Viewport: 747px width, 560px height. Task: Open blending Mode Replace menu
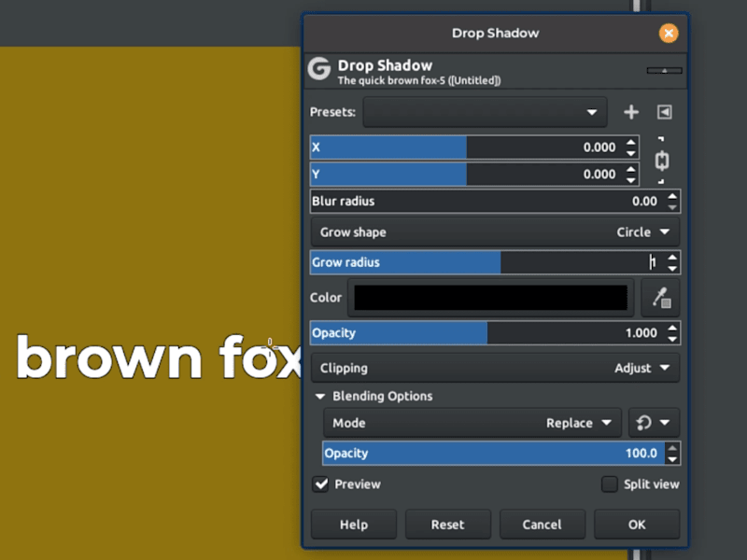point(472,423)
